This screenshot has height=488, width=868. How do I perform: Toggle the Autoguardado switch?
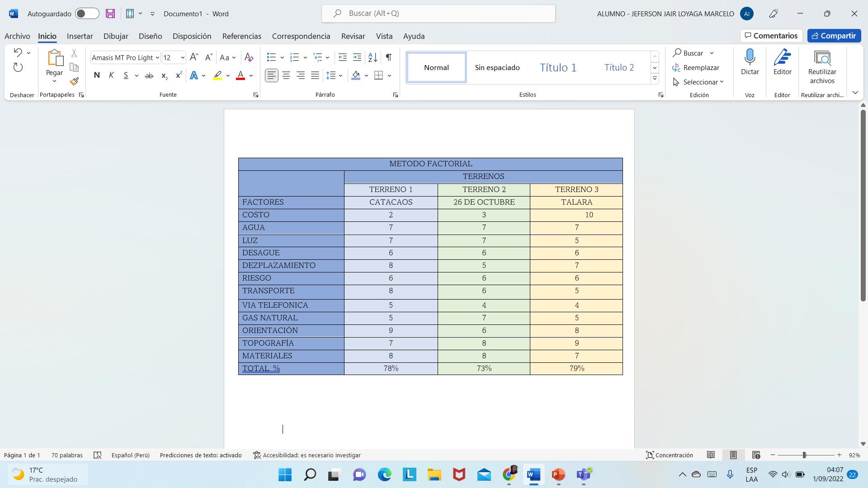pos(87,14)
